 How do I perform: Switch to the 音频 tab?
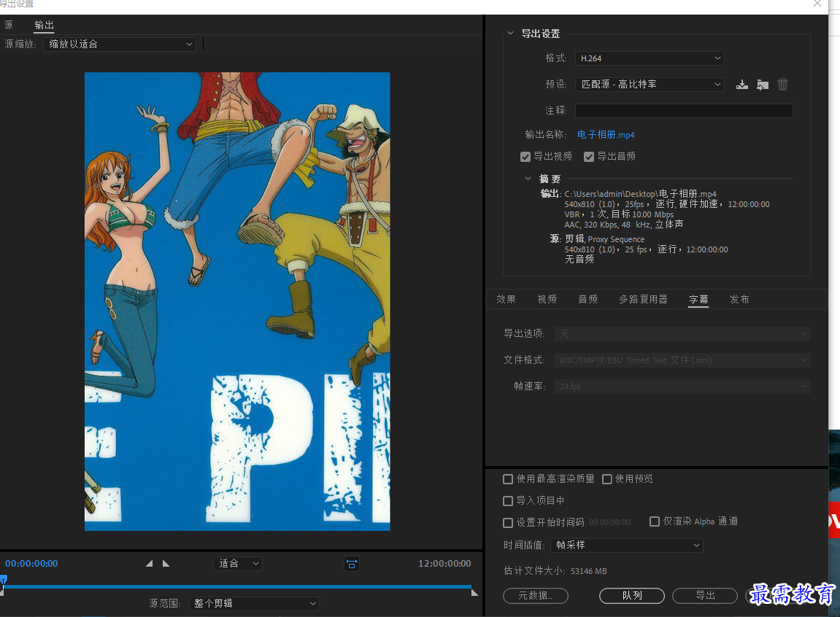pos(587,299)
